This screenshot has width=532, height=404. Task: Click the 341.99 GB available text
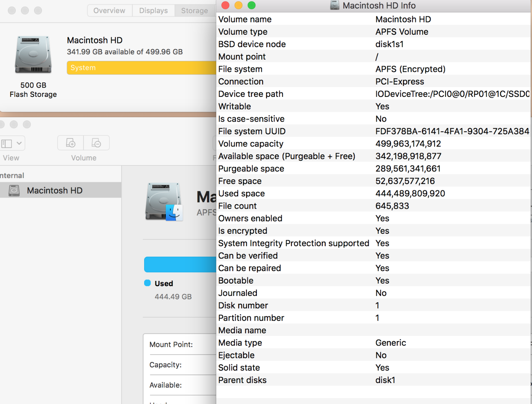click(125, 52)
